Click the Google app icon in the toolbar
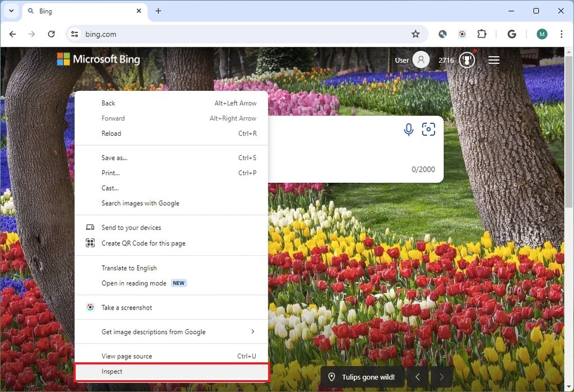574x392 pixels. [x=511, y=34]
